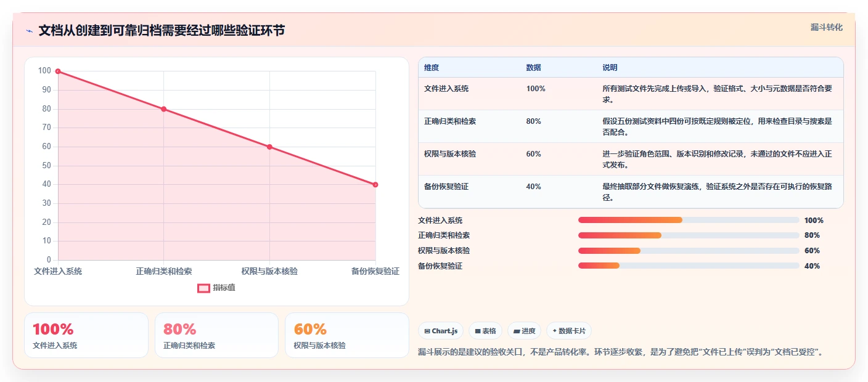Click the chart data point at 100
This screenshot has height=382, width=868.
click(x=58, y=71)
